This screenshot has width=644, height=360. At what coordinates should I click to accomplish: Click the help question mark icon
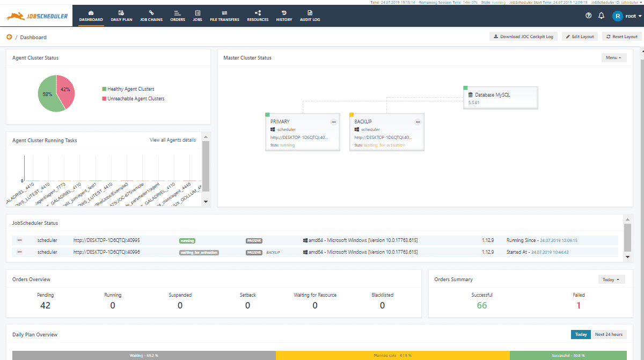point(589,16)
